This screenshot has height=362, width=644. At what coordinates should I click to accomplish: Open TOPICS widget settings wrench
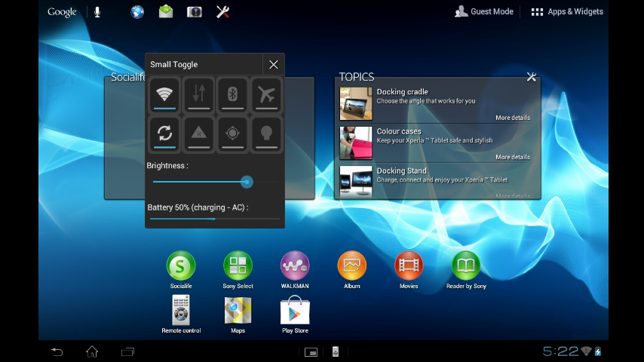click(x=531, y=77)
